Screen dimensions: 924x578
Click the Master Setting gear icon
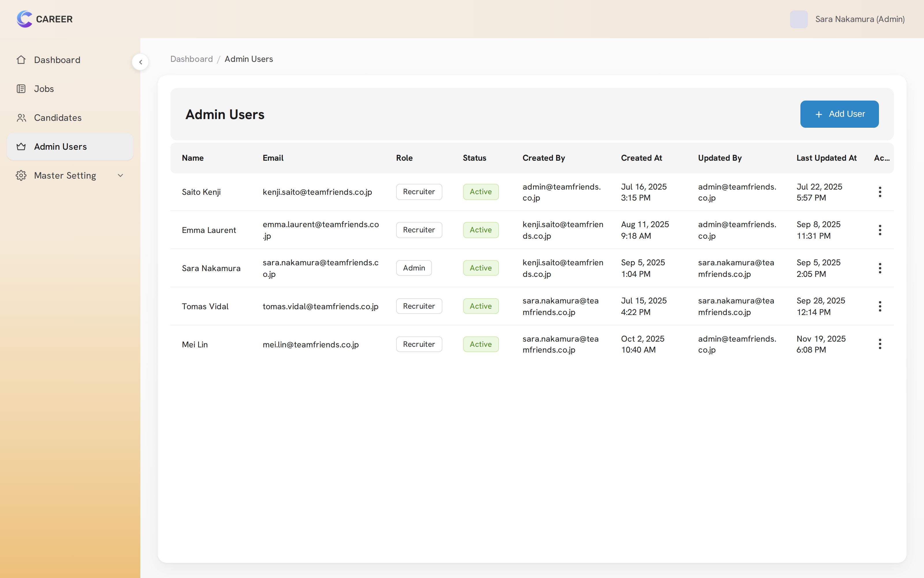pyautogui.click(x=21, y=175)
